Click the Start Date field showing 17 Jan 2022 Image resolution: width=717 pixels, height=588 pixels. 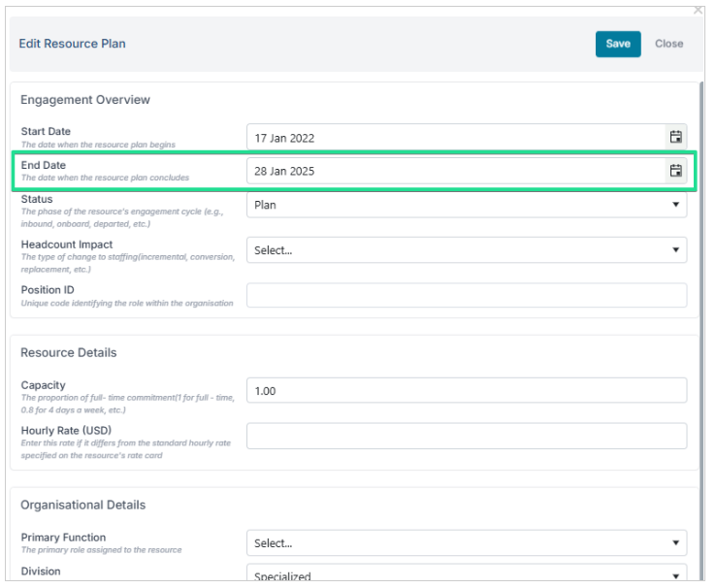coord(456,137)
